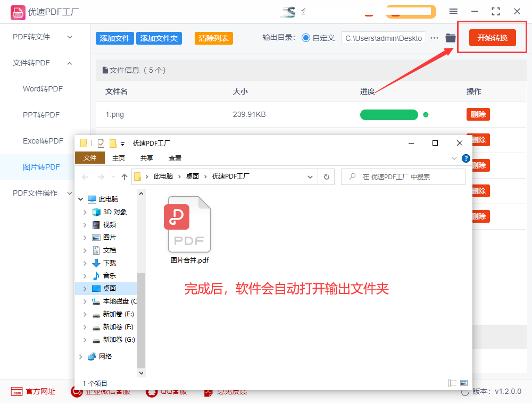Select the 自定义 output directory radio button
532x404 pixels.
coord(306,38)
